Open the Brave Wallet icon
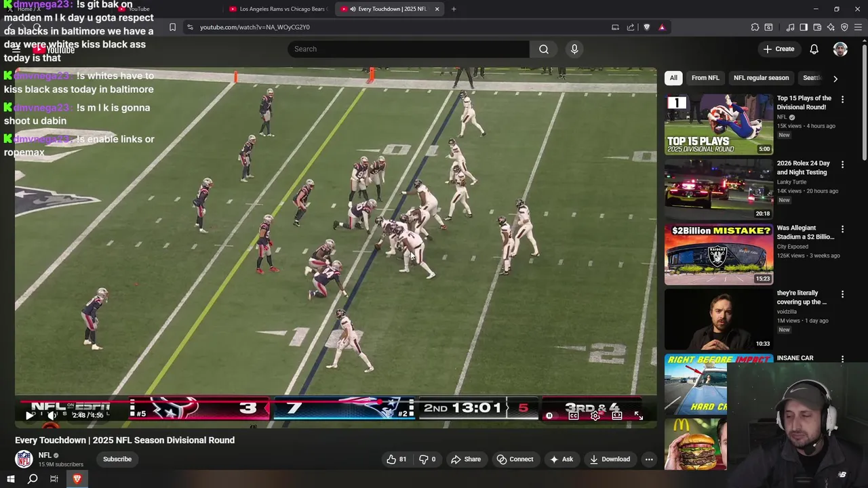This screenshot has height=488, width=868. click(x=817, y=27)
